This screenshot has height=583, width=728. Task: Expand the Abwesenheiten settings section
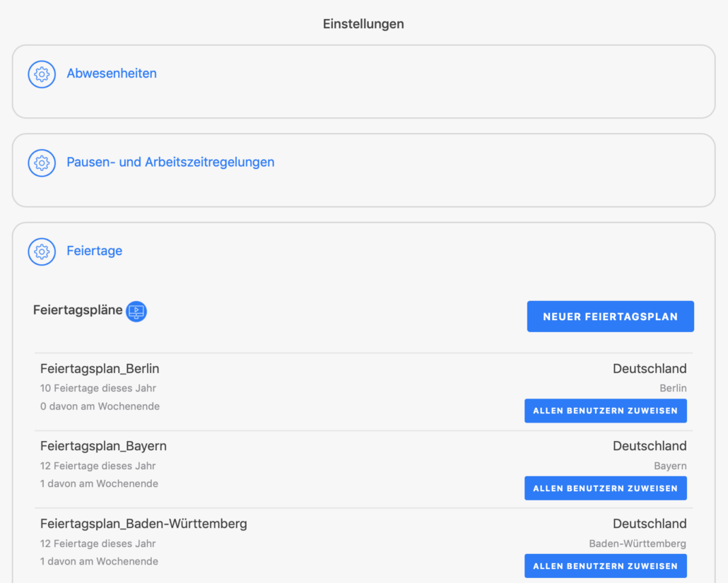pos(112,73)
